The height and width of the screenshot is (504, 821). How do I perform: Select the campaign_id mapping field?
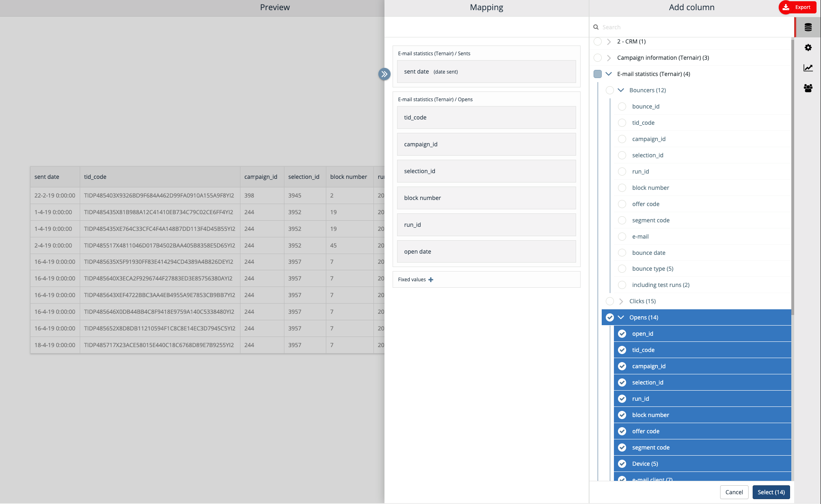point(486,144)
